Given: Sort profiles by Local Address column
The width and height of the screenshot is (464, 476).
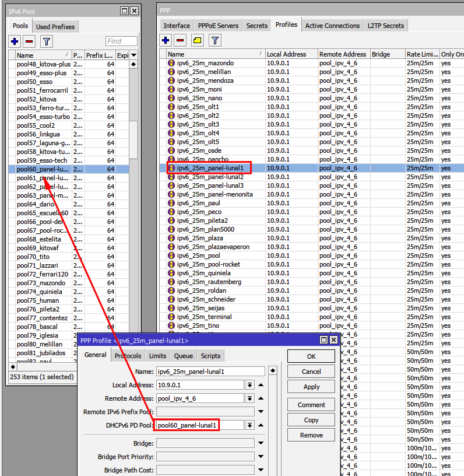Looking at the screenshot, I should click(x=291, y=54).
